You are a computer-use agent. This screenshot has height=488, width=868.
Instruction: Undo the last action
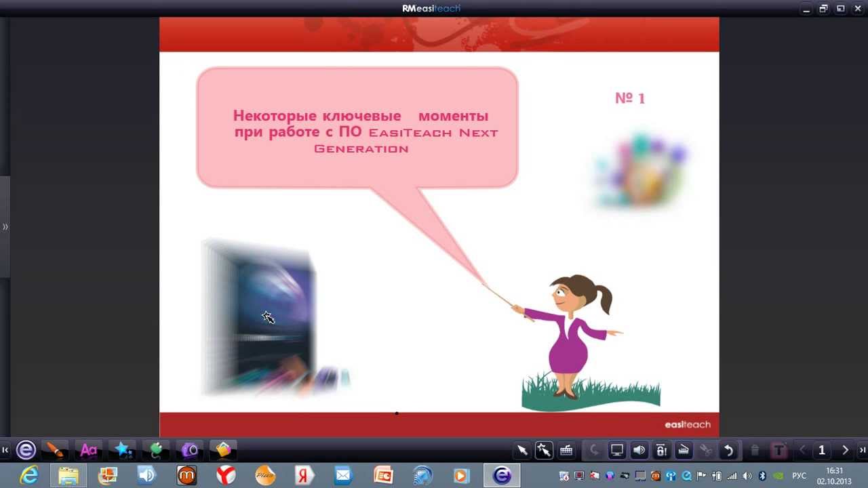click(728, 450)
